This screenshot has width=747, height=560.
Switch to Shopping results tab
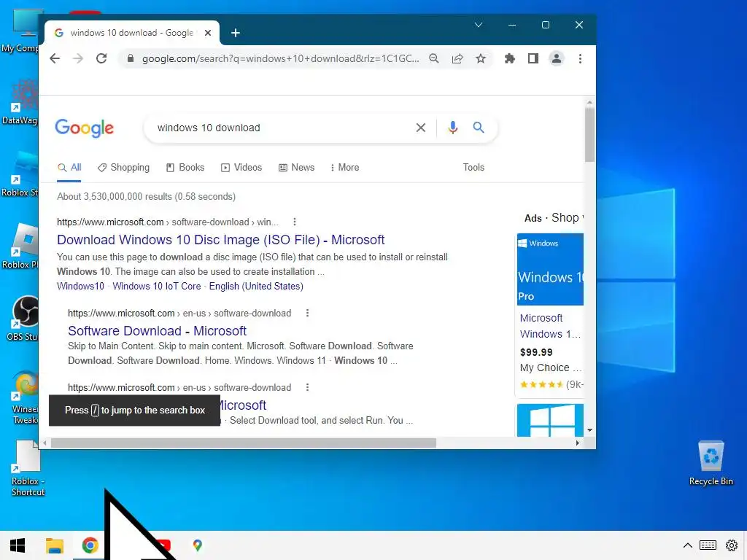123,168
